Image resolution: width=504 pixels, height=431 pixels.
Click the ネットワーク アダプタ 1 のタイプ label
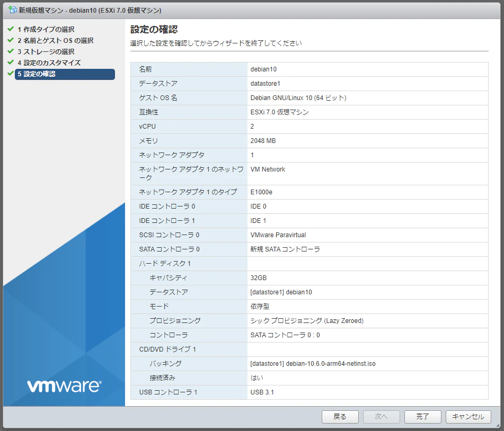pyautogui.click(x=188, y=192)
